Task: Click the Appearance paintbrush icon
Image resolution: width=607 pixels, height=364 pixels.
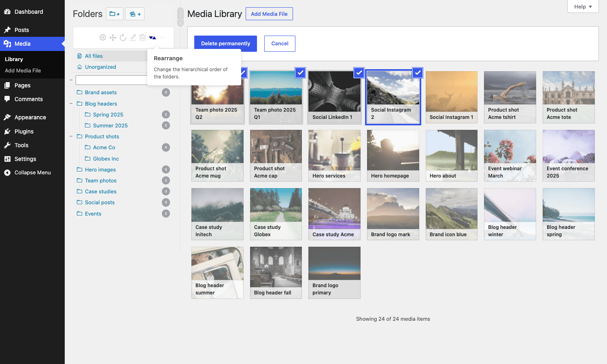Action: [x=7, y=117]
